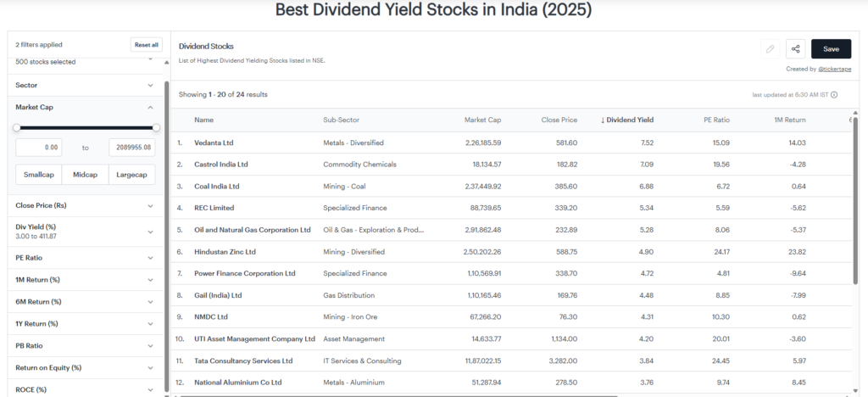Image resolution: width=868 pixels, height=397 pixels.
Task: Click the last updated info icon
Action: [834, 95]
